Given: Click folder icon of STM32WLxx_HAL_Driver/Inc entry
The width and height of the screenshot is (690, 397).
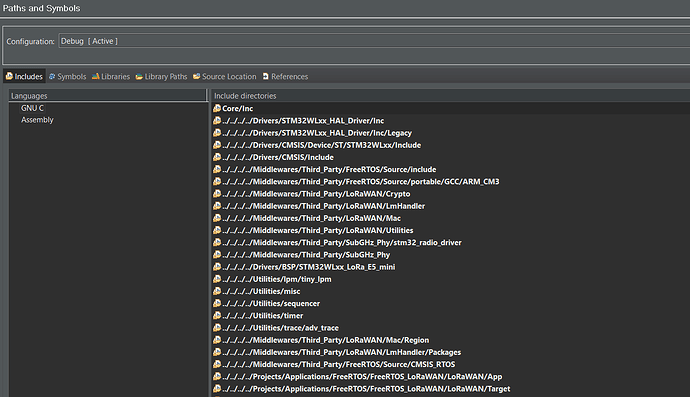Looking at the screenshot, I should [x=217, y=120].
